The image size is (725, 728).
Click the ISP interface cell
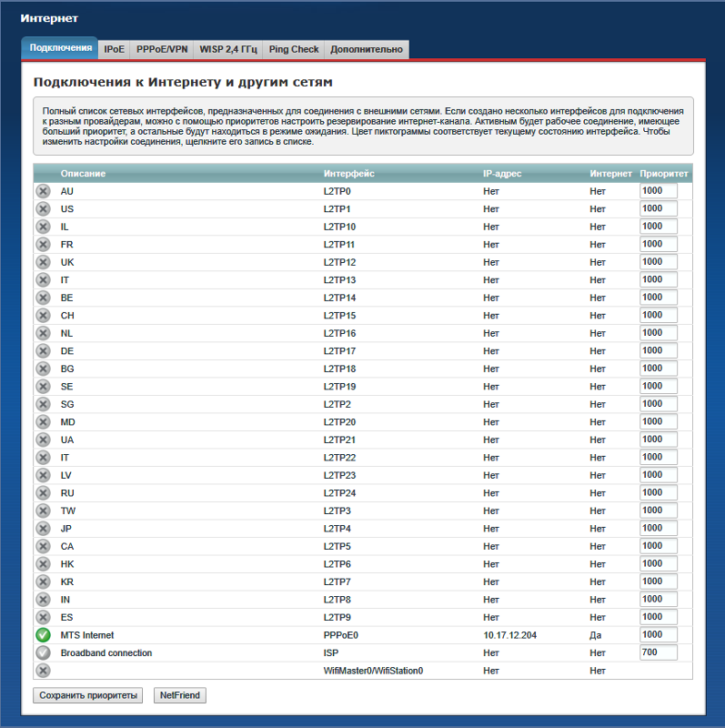tap(331, 652)
